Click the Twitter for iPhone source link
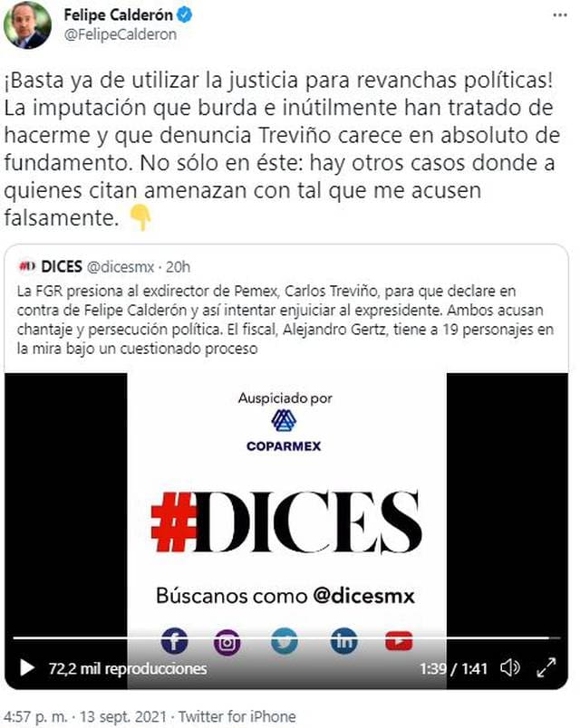The width and height of the screenshot is (580, 728). (237, 716)
